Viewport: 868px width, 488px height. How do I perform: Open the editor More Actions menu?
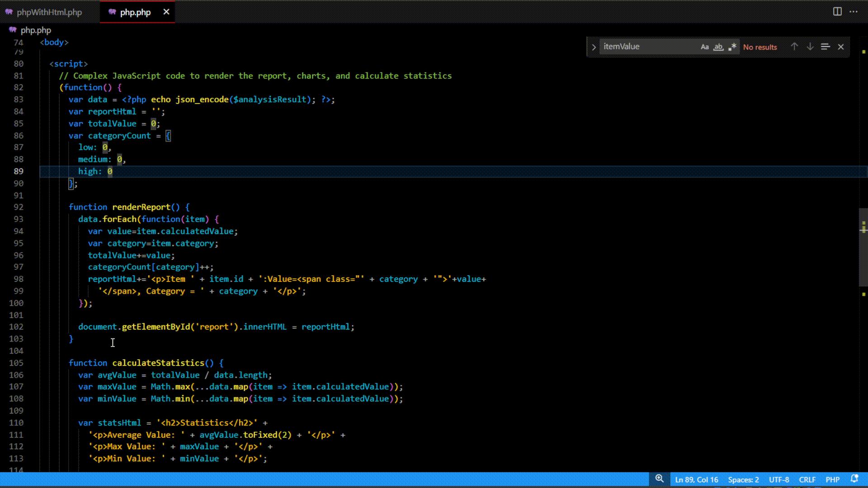click(854, 12)
